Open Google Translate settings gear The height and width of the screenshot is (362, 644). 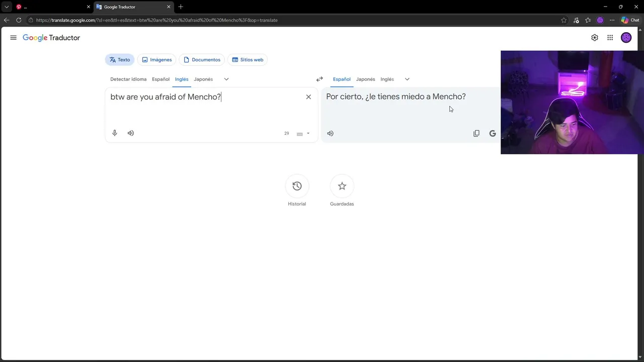(x=595, y=38)
